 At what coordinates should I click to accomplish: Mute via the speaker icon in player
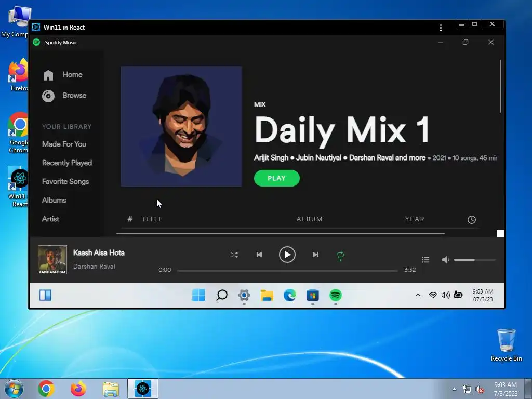[445, 260]
